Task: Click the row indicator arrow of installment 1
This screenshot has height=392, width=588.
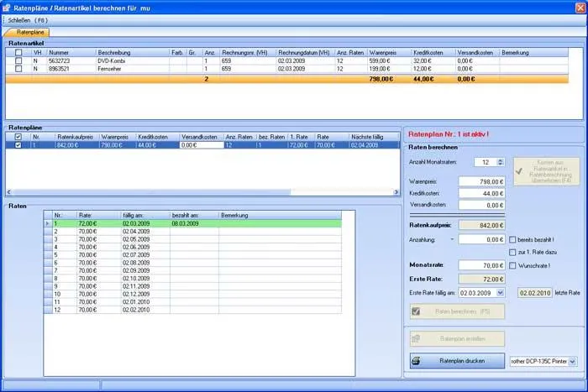Action: click(x=48, y=224)
